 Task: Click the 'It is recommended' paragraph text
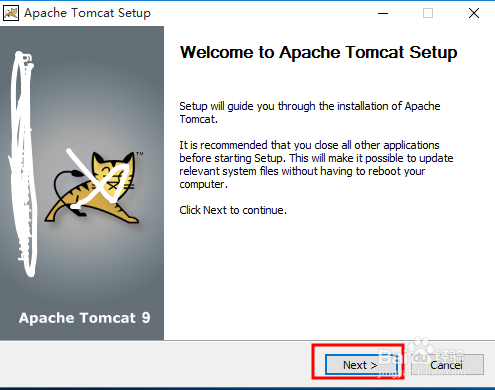point(316,164)
